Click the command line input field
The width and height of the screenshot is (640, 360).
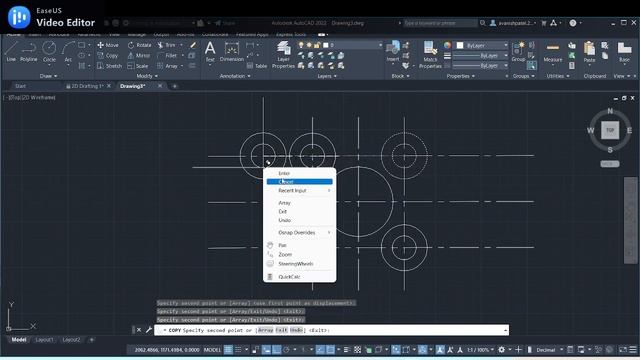[331, 330]
